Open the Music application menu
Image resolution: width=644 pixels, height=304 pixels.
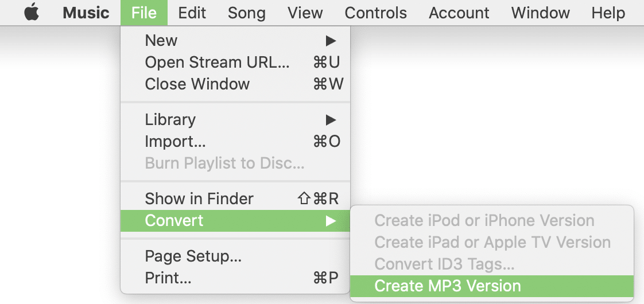click(85, 13)
